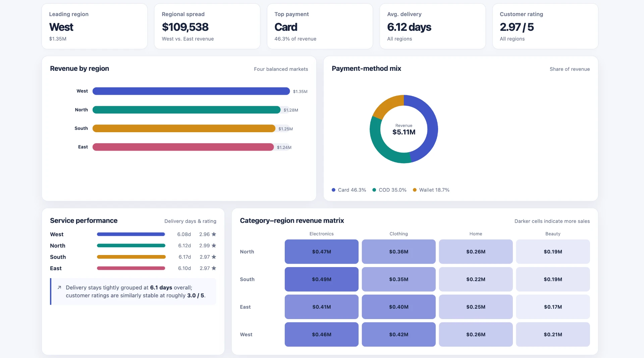The height and width of the screenshot is (358, 644).
Task: Click the 6.10d delivery value for East
Action: [184, 268]
